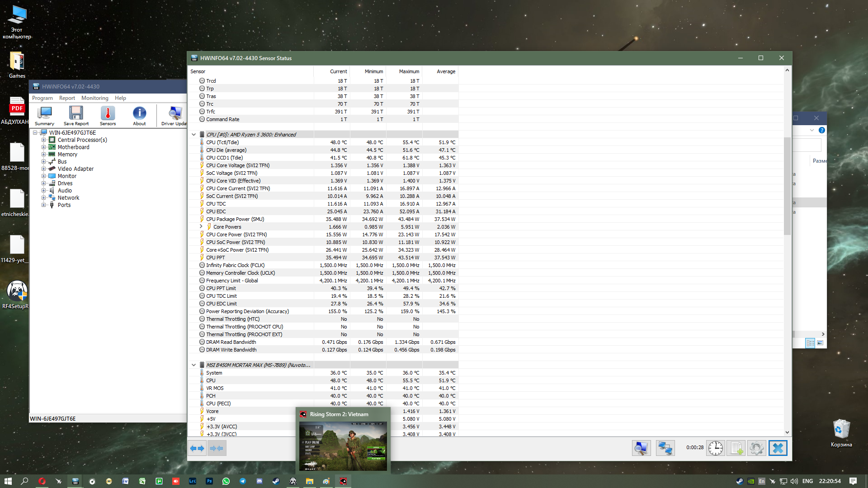Screen dimensions: 868x488
Task: Open the Report menu
Action: [x=67, y=98]
